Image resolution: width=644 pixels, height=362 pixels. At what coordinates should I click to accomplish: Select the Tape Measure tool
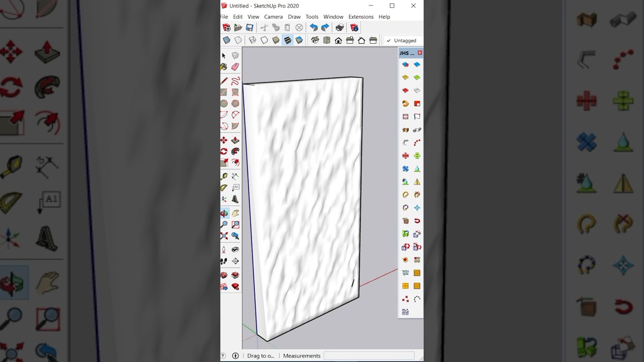224,176
